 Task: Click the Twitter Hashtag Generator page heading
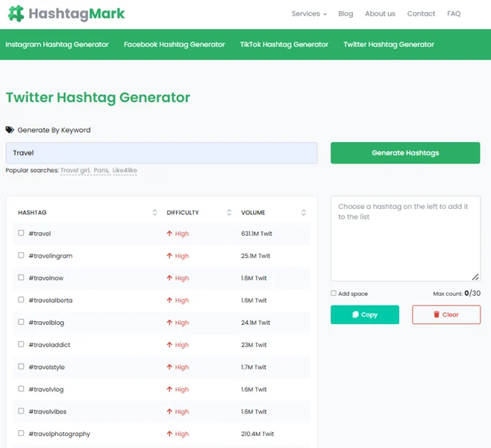tap(98, 97)
